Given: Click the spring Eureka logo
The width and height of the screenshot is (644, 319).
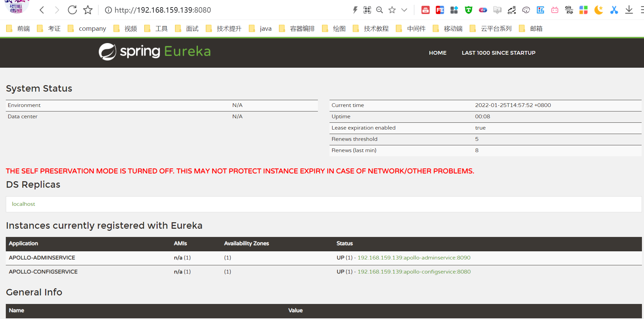Looking at the screenshot, I should pyautogui.click(x=155, y=52).
